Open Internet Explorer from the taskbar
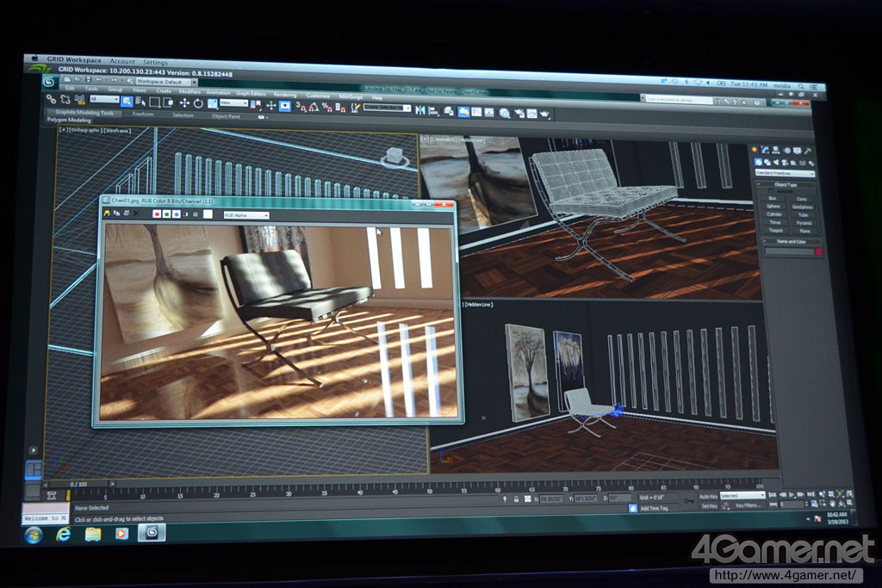Screen dimensions: 882x588 pyautogui.click(x=63, y=534)
